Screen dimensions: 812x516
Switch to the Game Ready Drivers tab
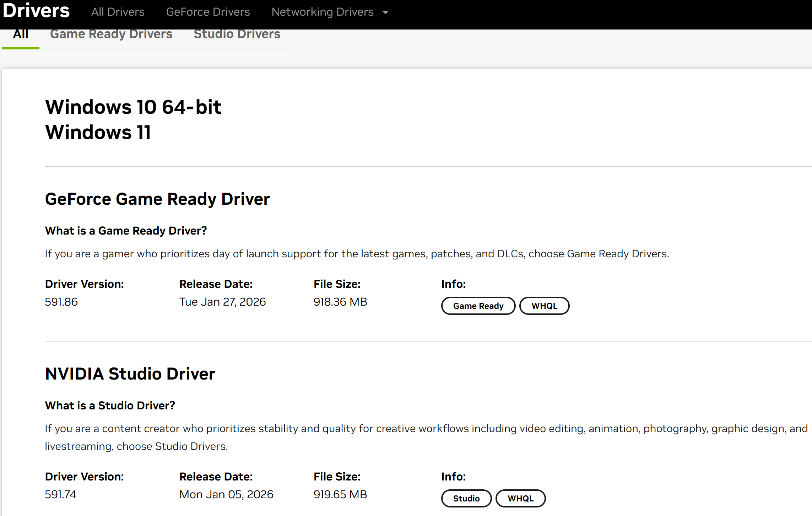(x=111, y=34)
